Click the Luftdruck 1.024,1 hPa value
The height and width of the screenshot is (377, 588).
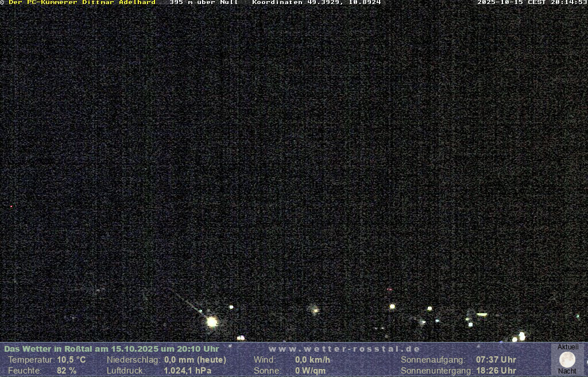[x=188, y=371]
